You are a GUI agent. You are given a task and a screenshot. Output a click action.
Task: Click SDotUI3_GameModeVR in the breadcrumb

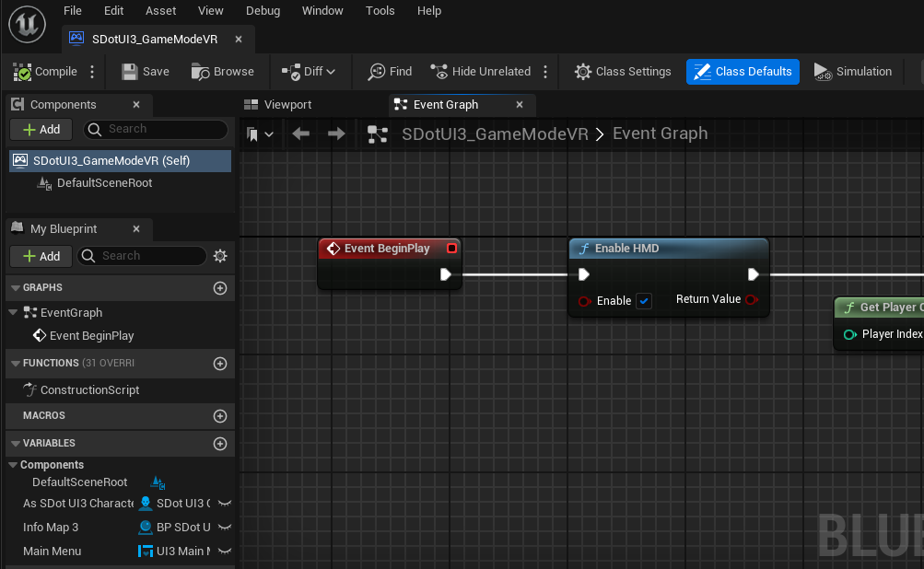(x=495, y=134)
